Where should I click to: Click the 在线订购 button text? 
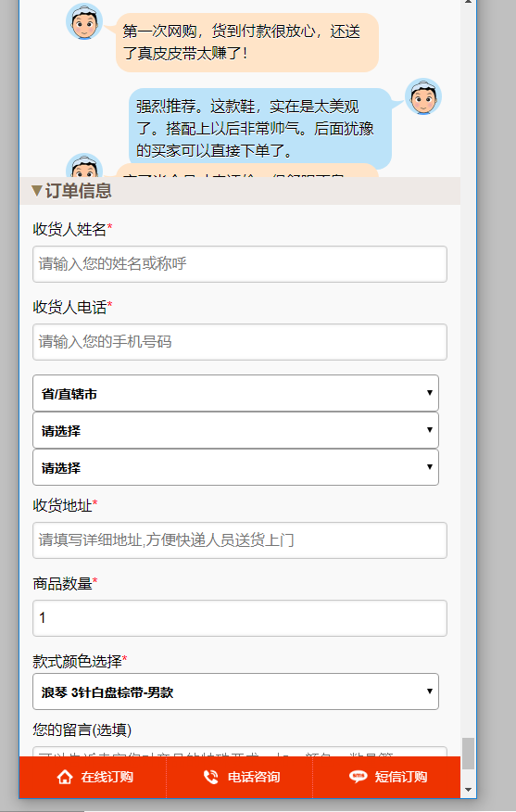pos(107,777)
